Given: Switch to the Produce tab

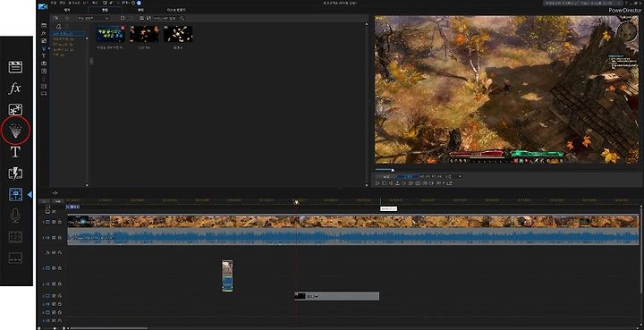Looking at the screenshot, I should (x=140, y=10).
